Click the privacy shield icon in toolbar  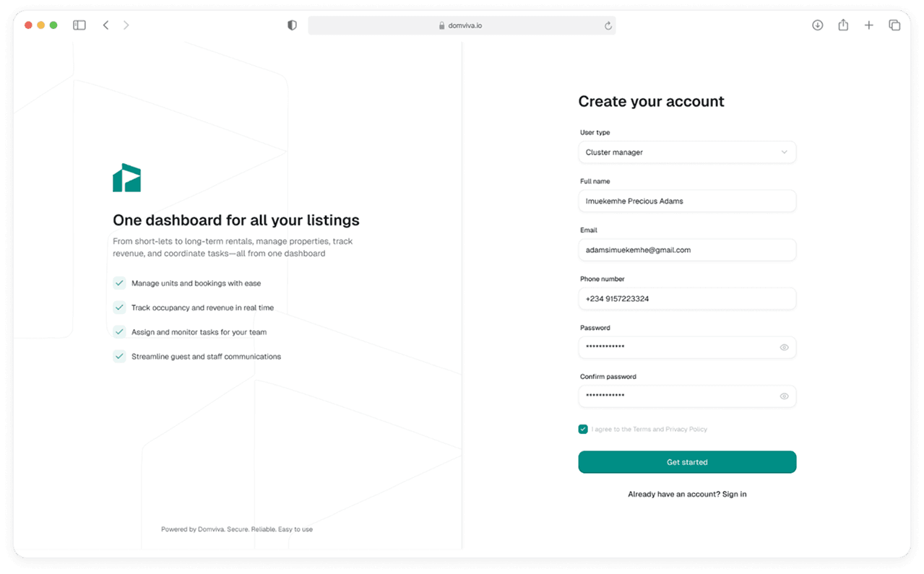pos(292,25)
